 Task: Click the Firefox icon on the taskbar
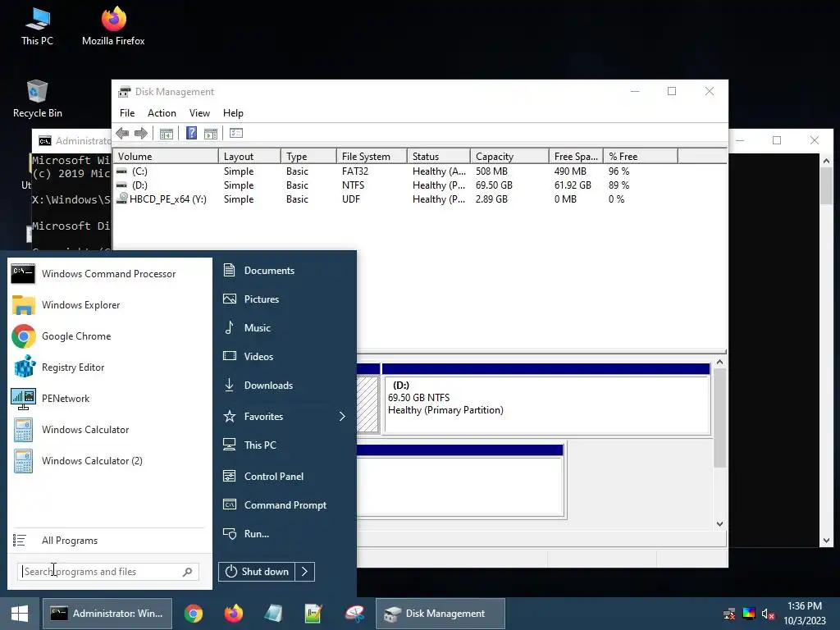(234, 614)
